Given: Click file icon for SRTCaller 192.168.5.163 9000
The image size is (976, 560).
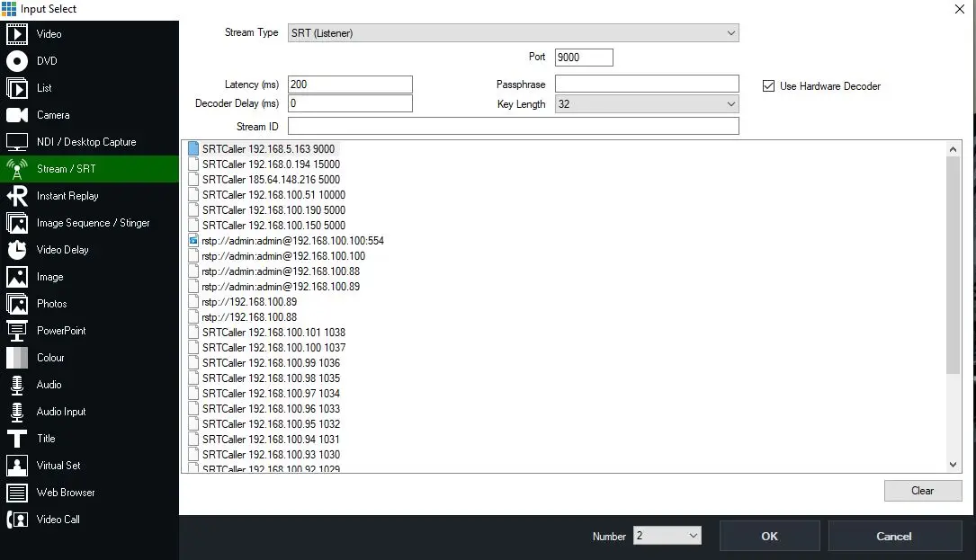Looking at the screenshot, I should point(193,148).
